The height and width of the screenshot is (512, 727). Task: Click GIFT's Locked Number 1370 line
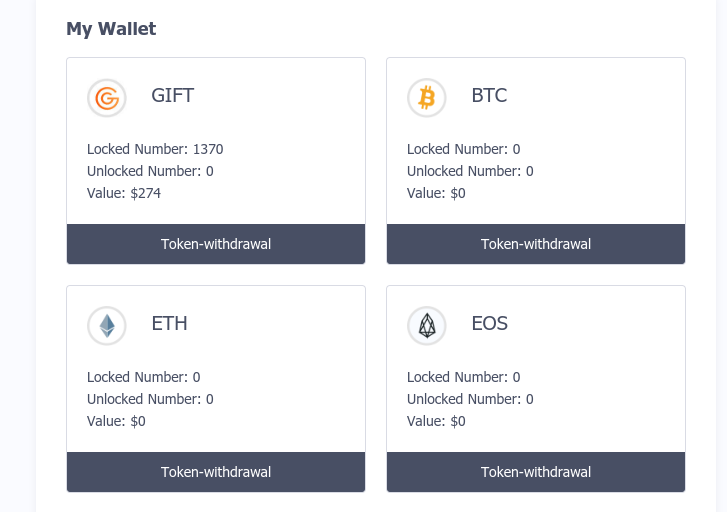pos(155,149)
